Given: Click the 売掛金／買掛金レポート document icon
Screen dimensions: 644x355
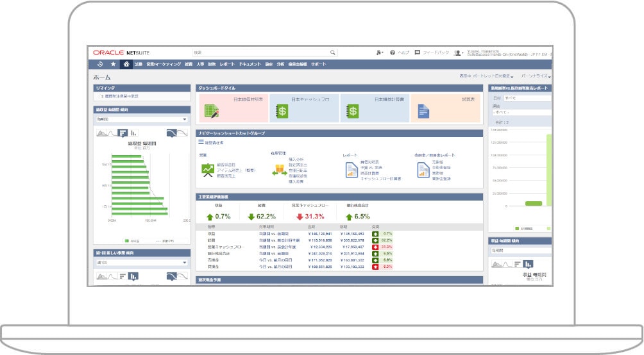Looking at the screenshot, I should [423, 170].
